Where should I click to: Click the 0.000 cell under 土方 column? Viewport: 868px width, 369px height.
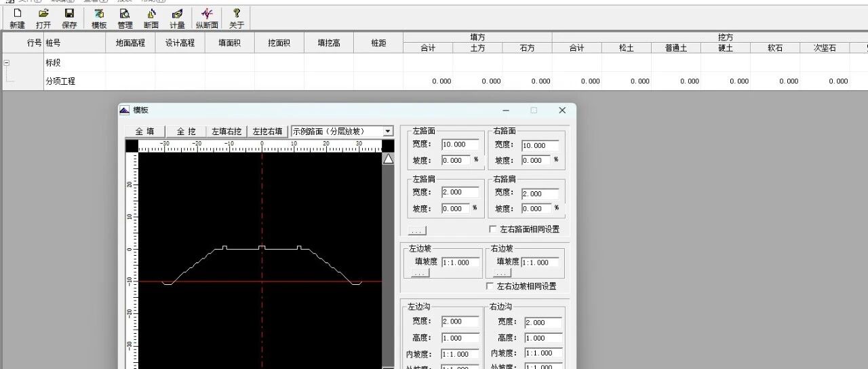tap(478, 81)
